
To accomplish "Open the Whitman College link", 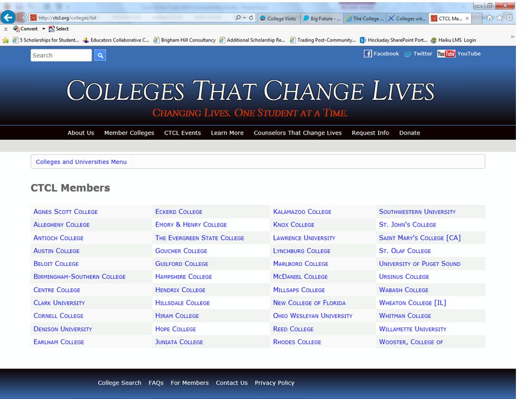I will coord(405,316).
